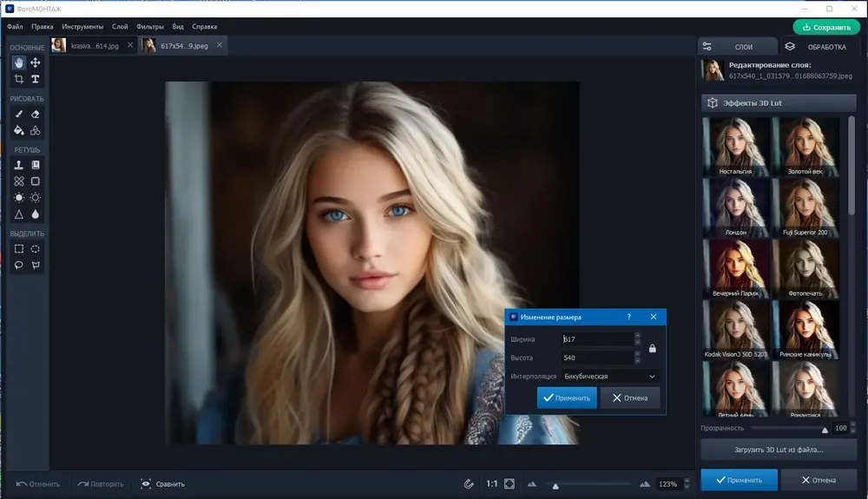Click Apply in the resize dialog
The height and width of the screenshot is (499, 868).
567,397
